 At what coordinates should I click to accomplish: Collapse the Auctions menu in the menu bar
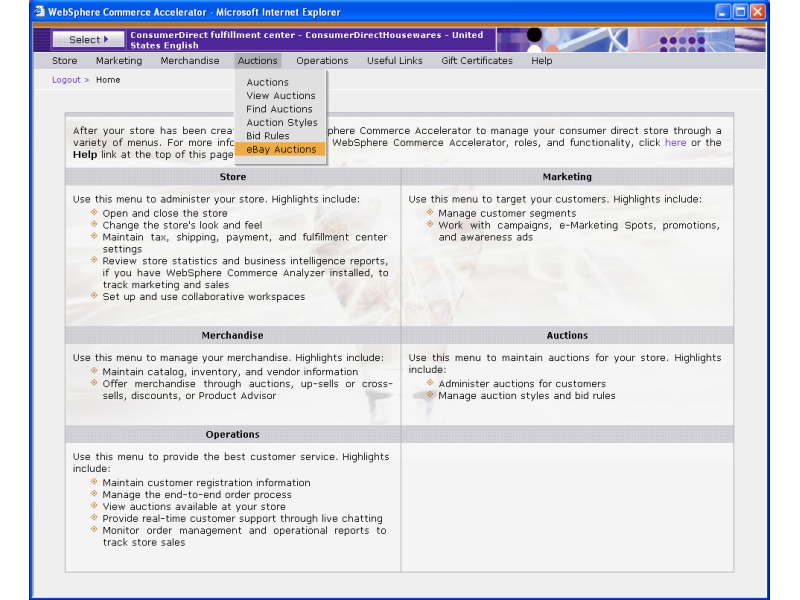[258, 61]
